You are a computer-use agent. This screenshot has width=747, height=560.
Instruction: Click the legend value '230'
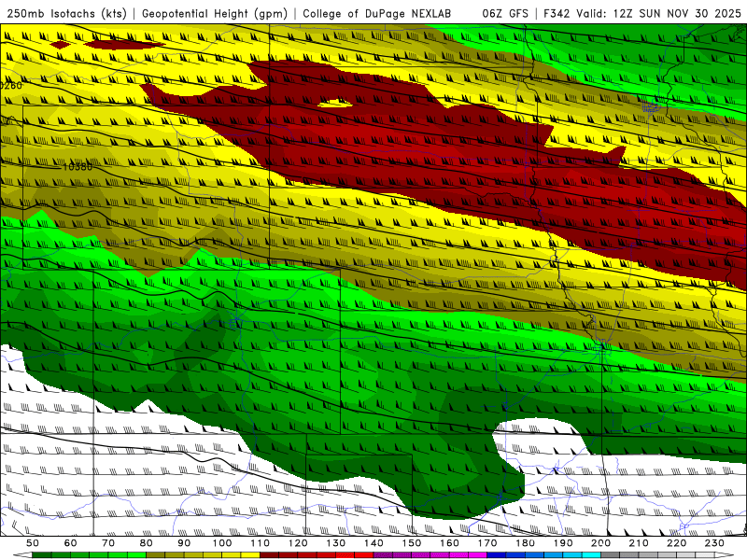[x=714, y=543]
